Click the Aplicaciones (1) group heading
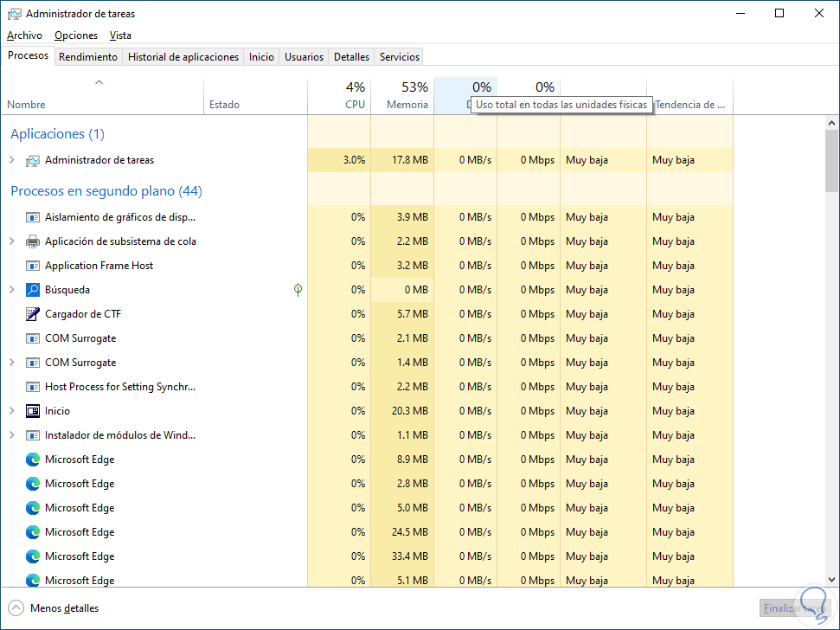 click(57, 134)
